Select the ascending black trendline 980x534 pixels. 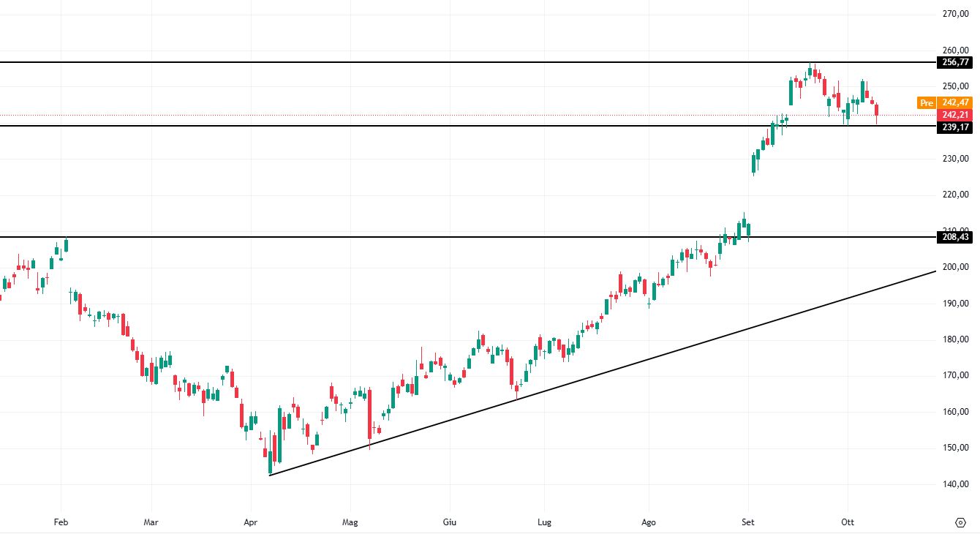600,374
